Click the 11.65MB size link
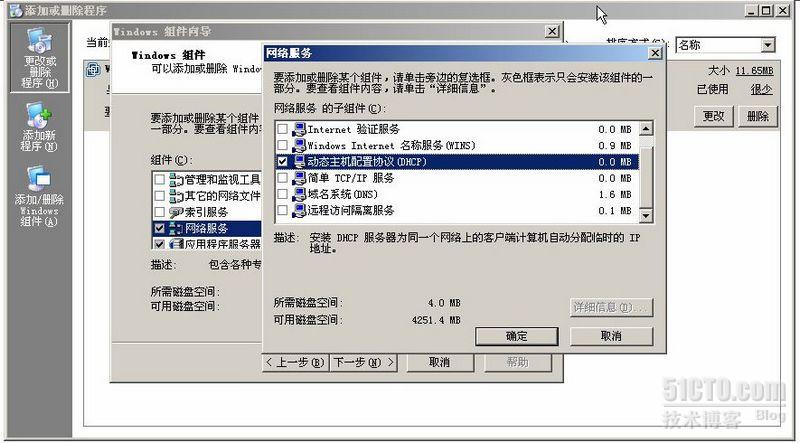This screenshot has height=443, width=800. coord(755,71)
